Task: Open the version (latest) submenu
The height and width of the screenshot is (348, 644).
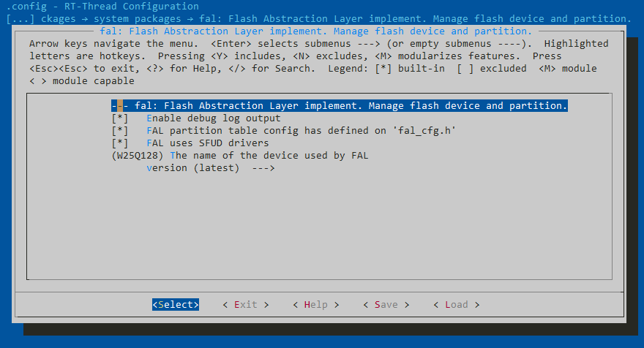Action: point(193,168)
